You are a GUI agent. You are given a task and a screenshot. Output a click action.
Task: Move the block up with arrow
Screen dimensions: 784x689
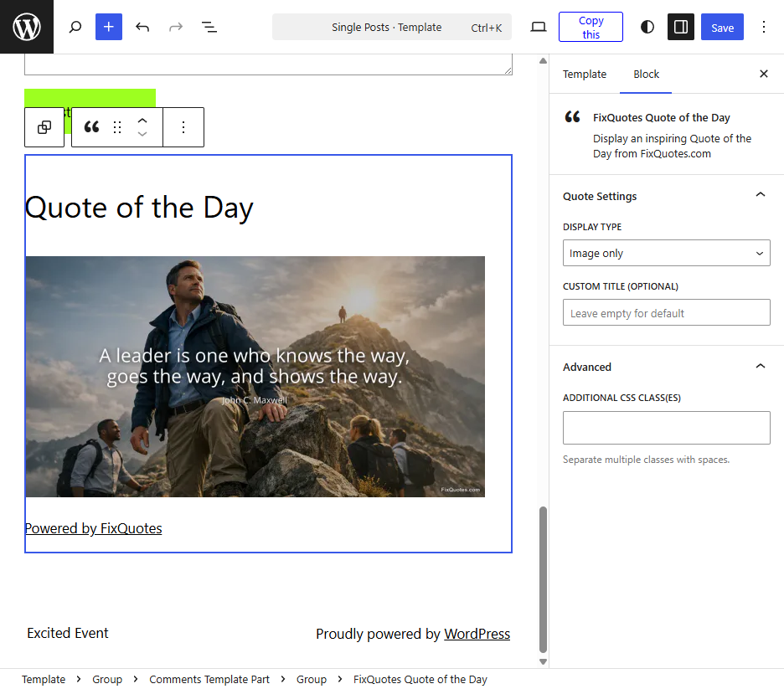click(142, 120)
